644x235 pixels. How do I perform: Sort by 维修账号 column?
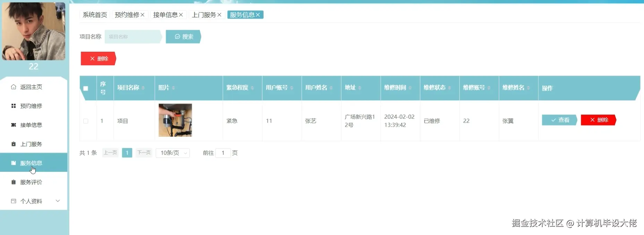coord(489,88)
